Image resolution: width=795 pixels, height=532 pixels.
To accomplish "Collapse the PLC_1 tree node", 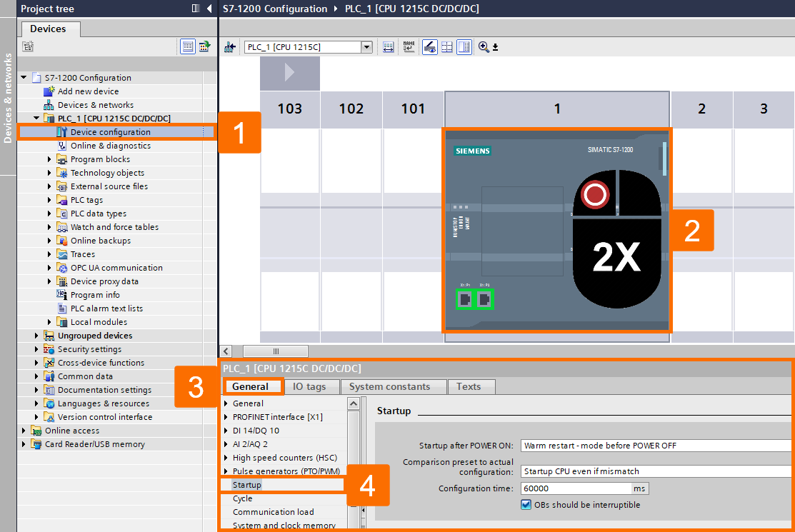I will [36, 118].
